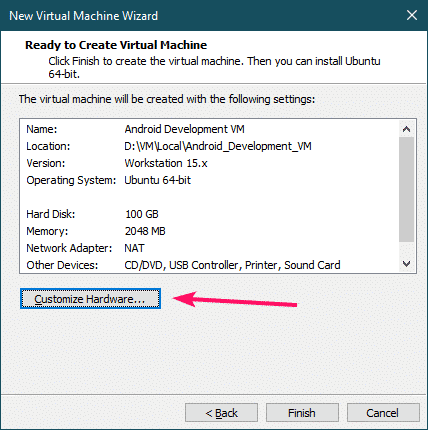Click the settings list scrollbar thumb
The image size is (428, 430).
[406, 189]
